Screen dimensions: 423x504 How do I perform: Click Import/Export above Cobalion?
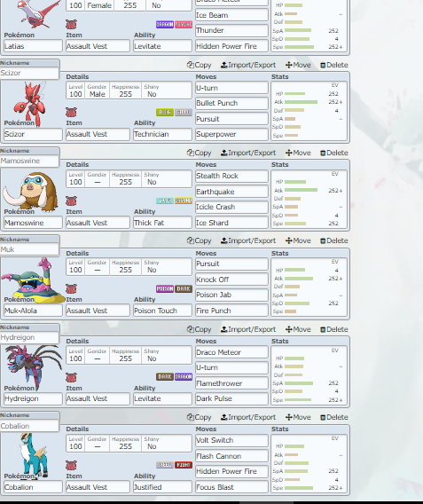pos(248,417)
